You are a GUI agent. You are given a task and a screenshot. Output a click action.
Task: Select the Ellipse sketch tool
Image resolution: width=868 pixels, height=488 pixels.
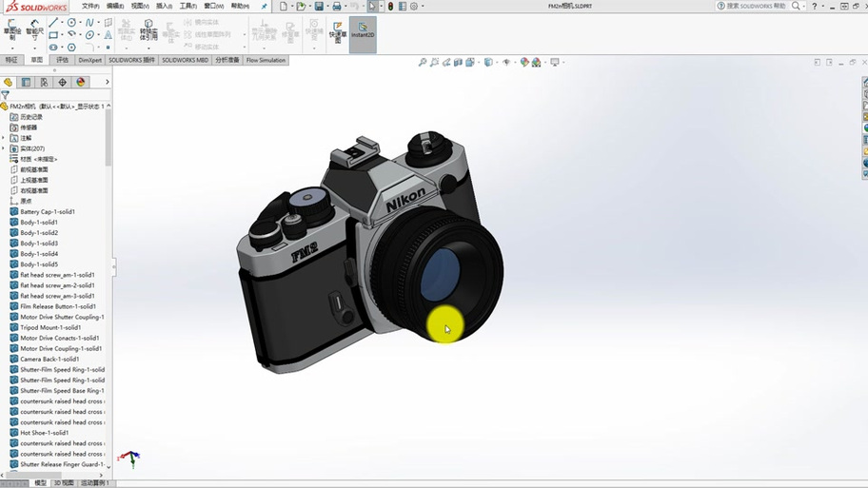89,35
